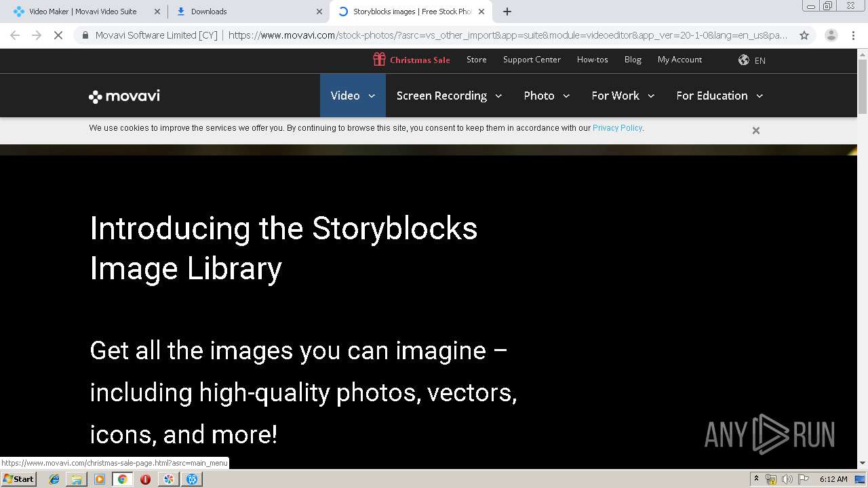This screenshot has height=488, width=868.
Task: Open a new tab with plus button
Action: (507, 12)
